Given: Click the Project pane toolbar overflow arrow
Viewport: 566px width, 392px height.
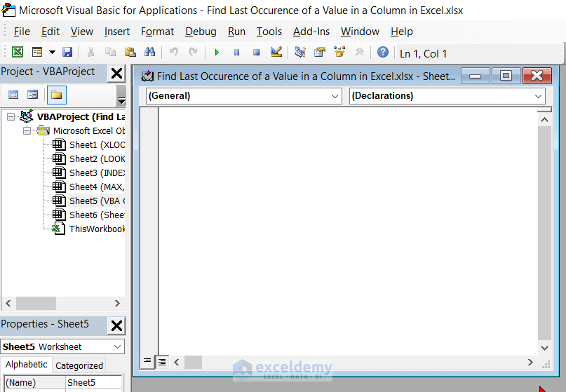Looking at the screenshot, I should click(x=121, y=100).
